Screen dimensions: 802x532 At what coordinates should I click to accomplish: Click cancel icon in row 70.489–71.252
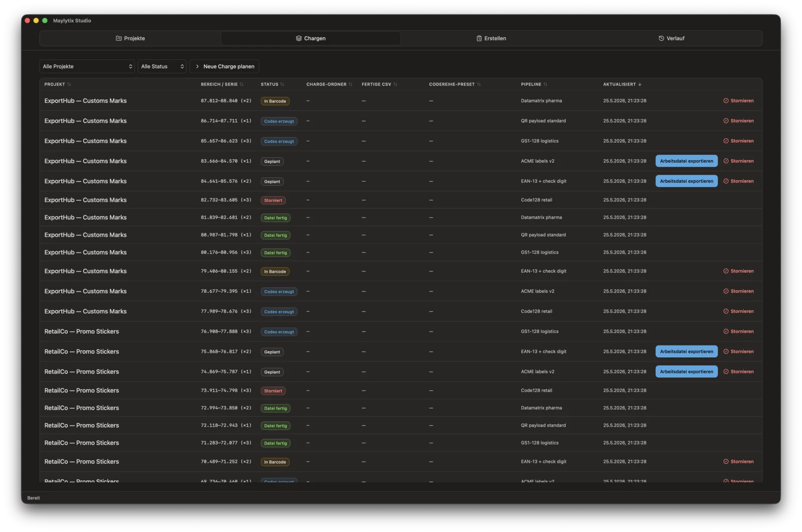[726, 461]
